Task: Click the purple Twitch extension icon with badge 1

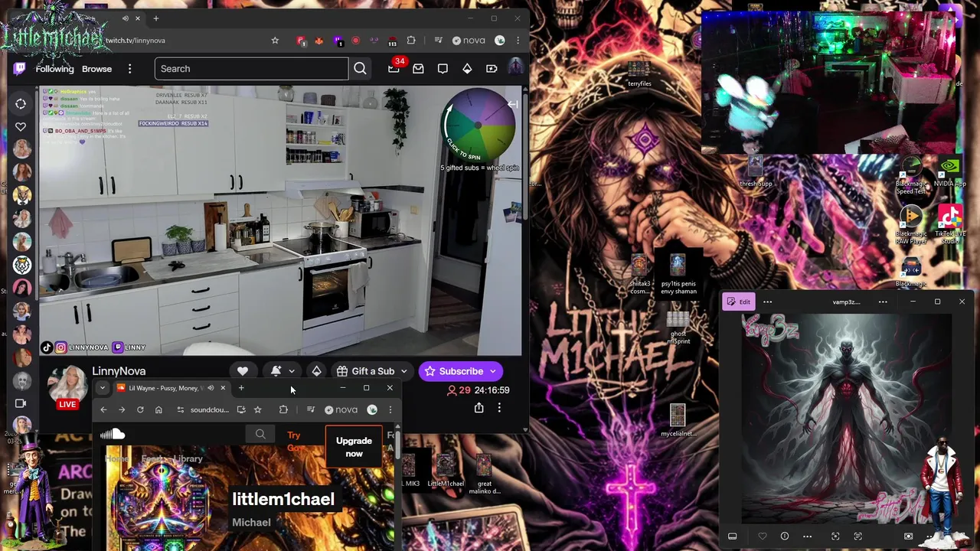Action: (x=338, y=41)
